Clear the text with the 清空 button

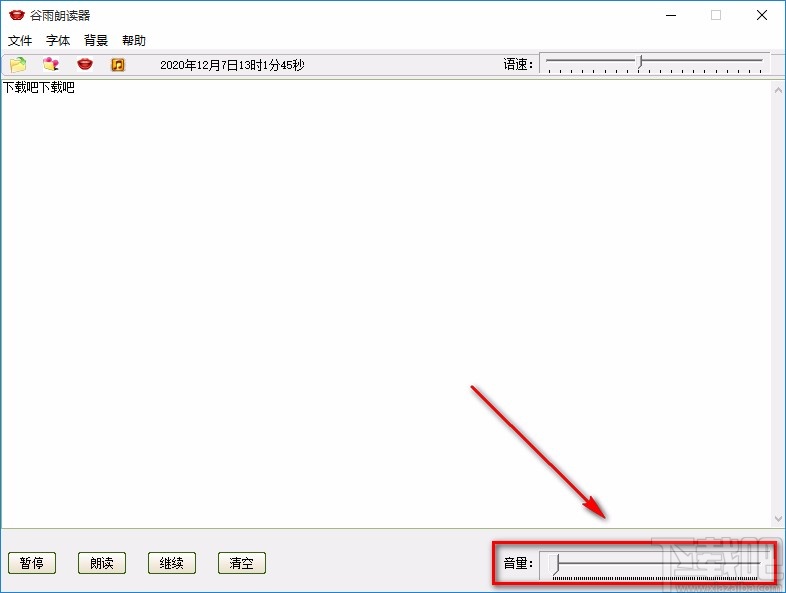(x=242, y=563)
